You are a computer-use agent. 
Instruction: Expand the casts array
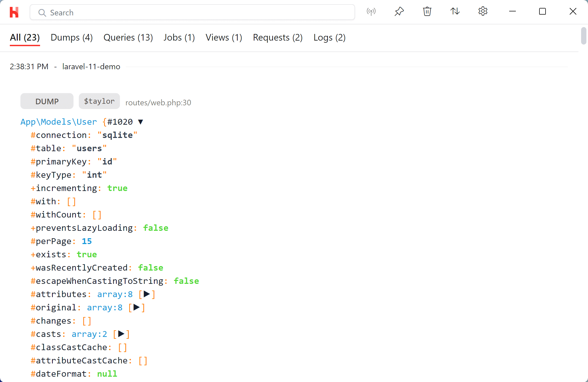pos(121,334)
